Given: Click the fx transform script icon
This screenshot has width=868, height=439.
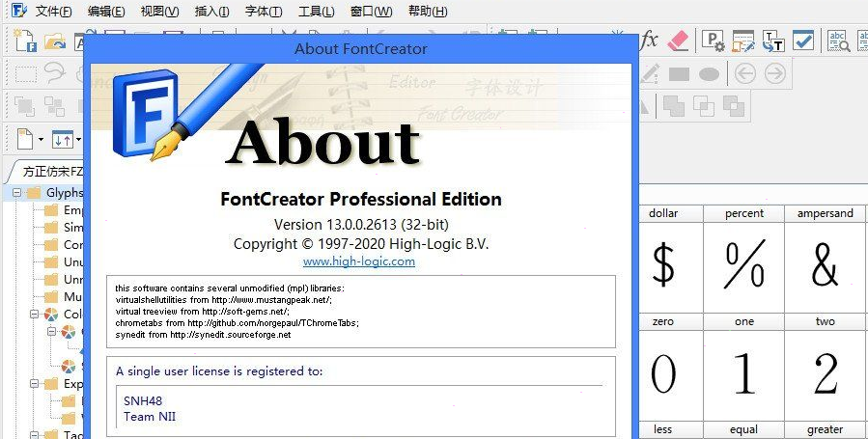Looking at the screenshot, I should [x=648, y=40].
